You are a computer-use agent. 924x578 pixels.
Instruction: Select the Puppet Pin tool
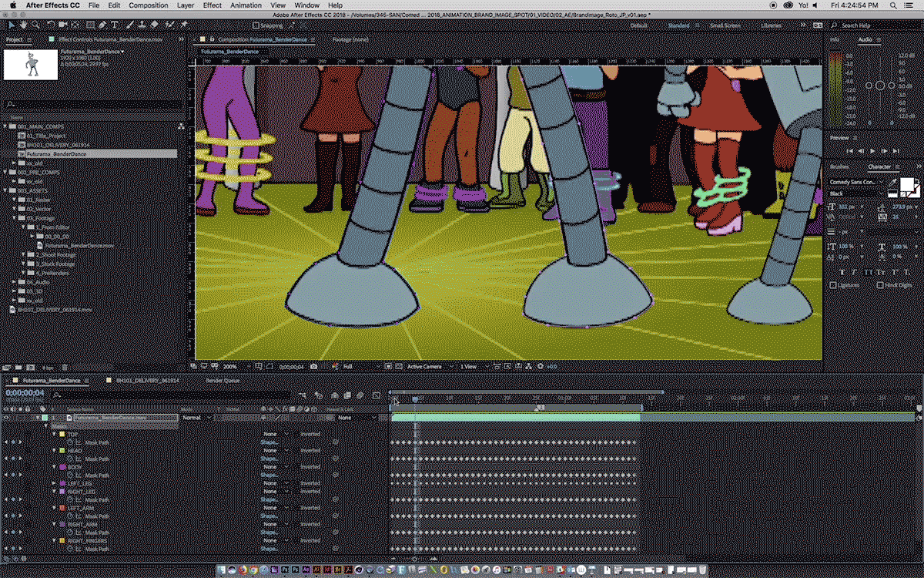(184, 25)
